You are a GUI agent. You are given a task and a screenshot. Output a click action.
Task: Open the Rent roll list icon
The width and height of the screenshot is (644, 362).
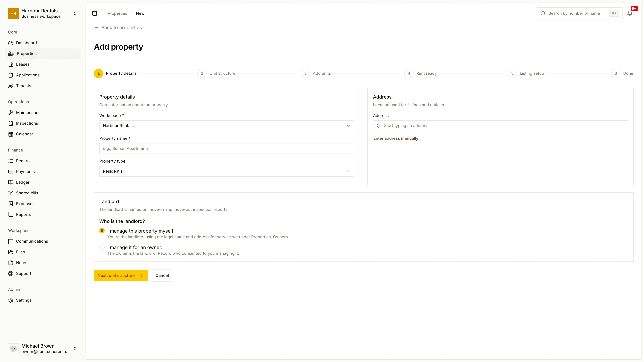tap(11, 161)
